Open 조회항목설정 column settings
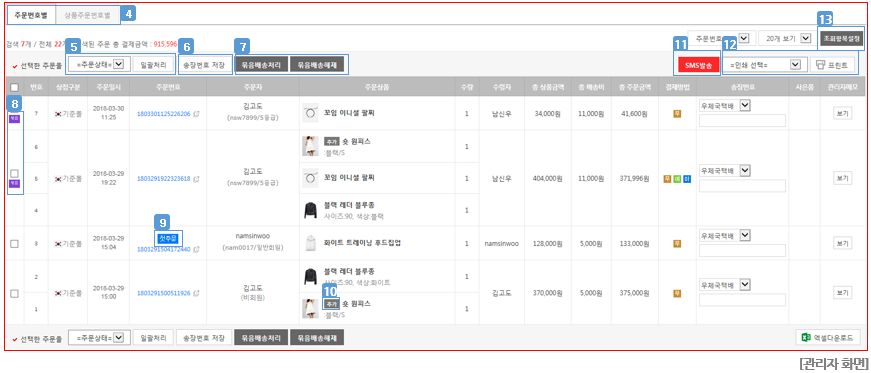Viewport: 871px width, 373px height. (842, 38)
